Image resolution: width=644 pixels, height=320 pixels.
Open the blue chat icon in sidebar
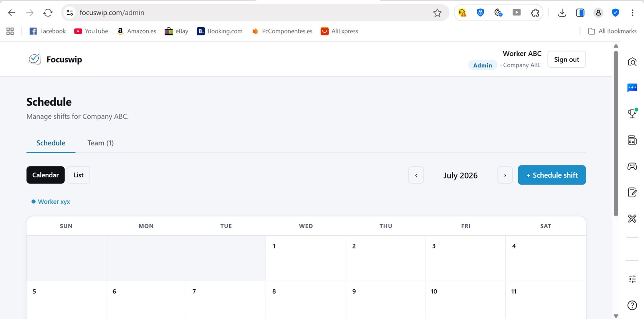(x=632, y=88)
